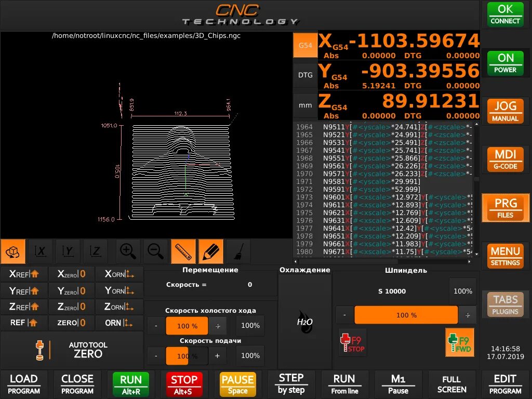This screenshot has height=399, width=532.
Task: Increase the feed rate override with plus
Action: [218, 356]
